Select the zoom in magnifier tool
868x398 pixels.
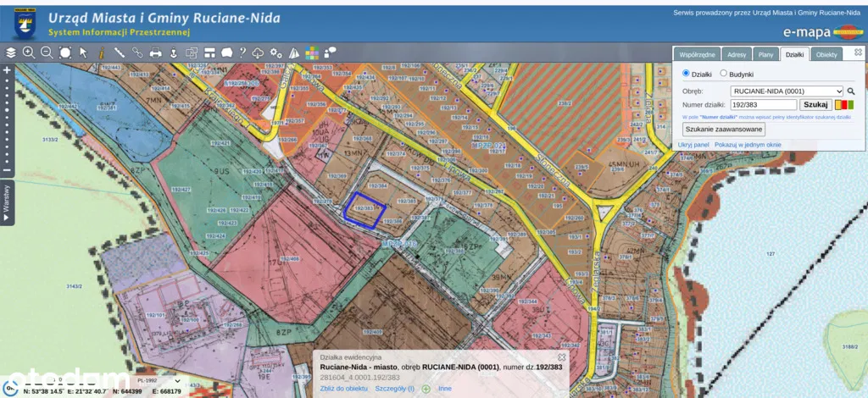29,53
